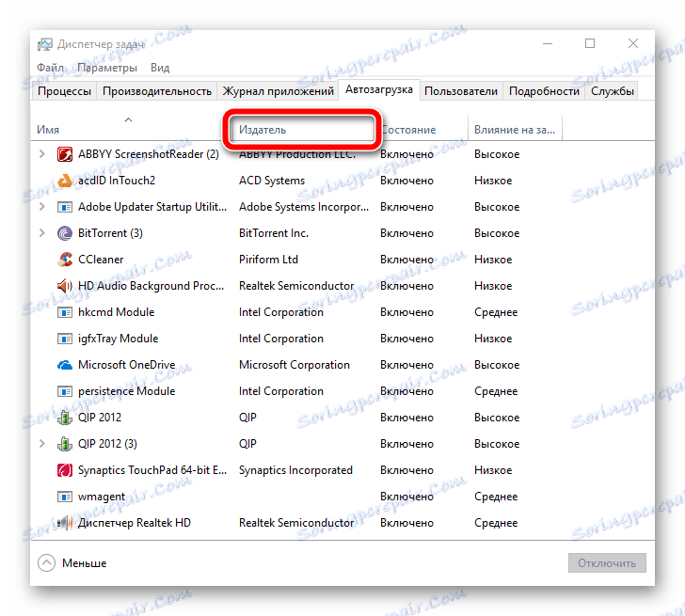Click the Отключить button

(607, 563)
